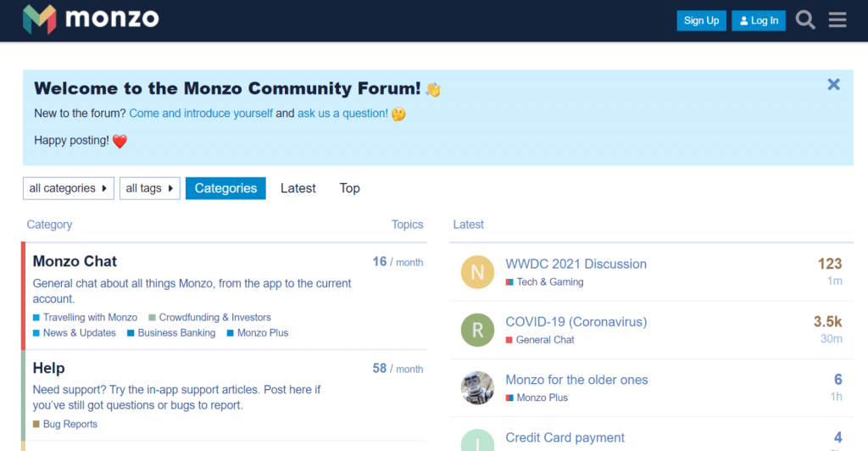Click Monzo Plus tag under older ones topic

537,398
